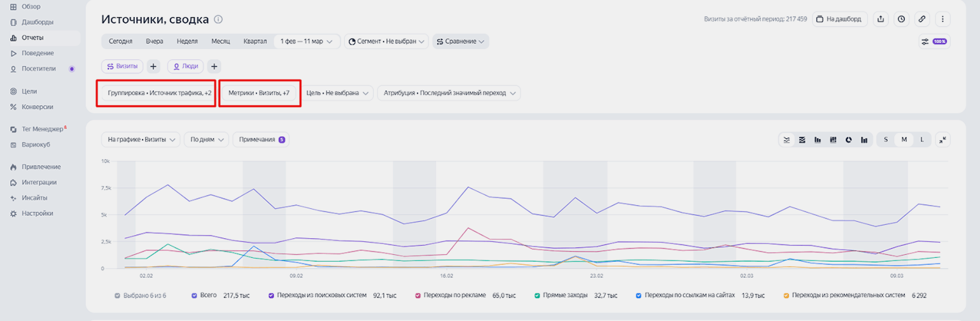Image resolution: width=980 pixels, height=321 pixels.
Task: Open the 'Атрибуция' attribution model dropdown
Action: pyautogui.click(x=449, y=93)
